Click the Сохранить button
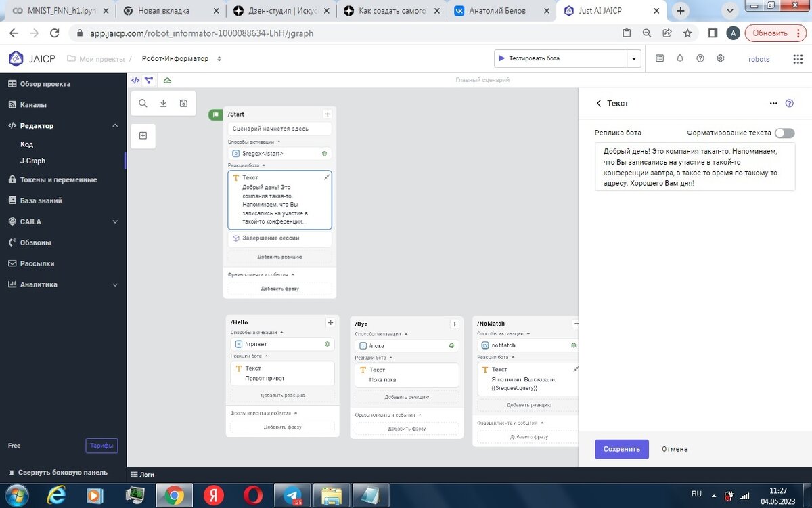Image resolution: width=812 pixels, height=508 pixels. [x=622, y=449]
